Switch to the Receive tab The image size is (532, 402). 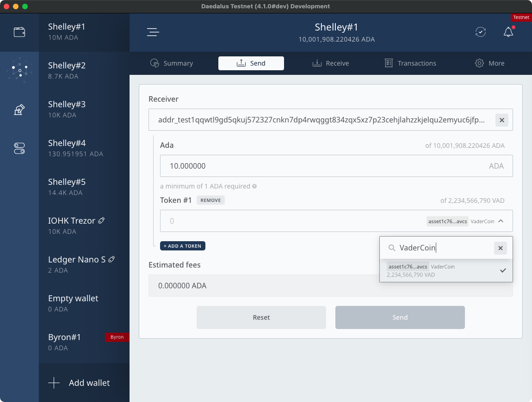[x=331, y=63]
